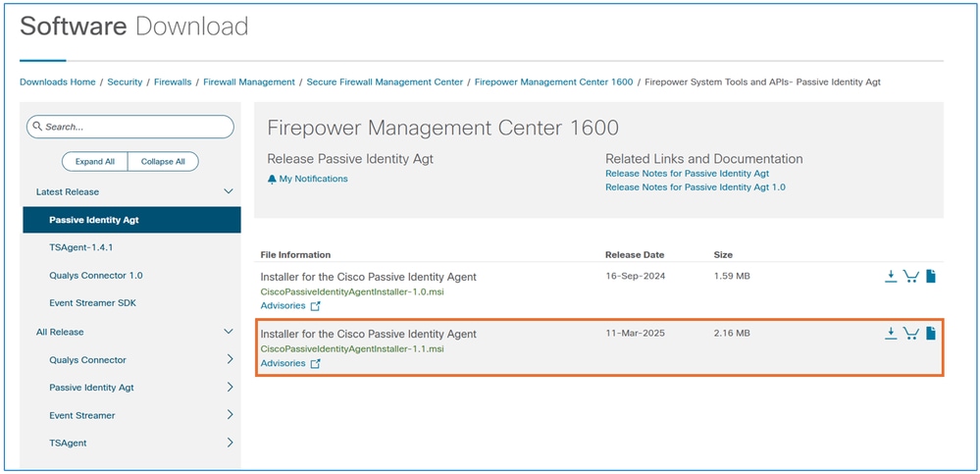Viewport: 980px width, 474px height.
Task: Click the Collapse All button
Action: 163,161
